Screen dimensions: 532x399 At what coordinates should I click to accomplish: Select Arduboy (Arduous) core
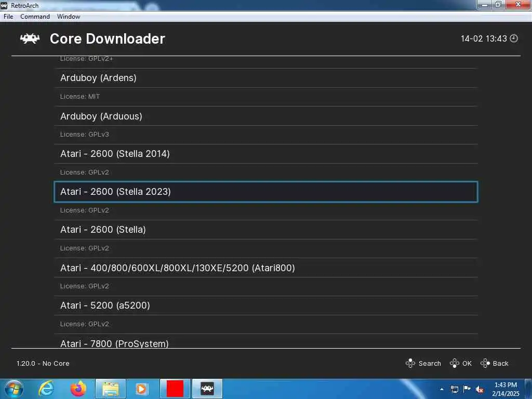(266, 116)
